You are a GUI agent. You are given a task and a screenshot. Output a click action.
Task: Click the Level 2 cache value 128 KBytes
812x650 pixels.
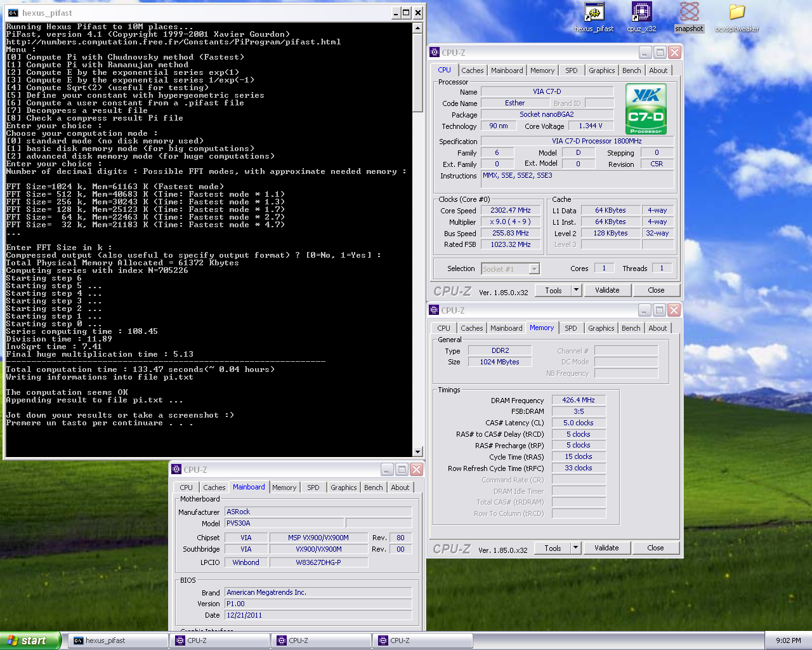(x=610, y=233)
